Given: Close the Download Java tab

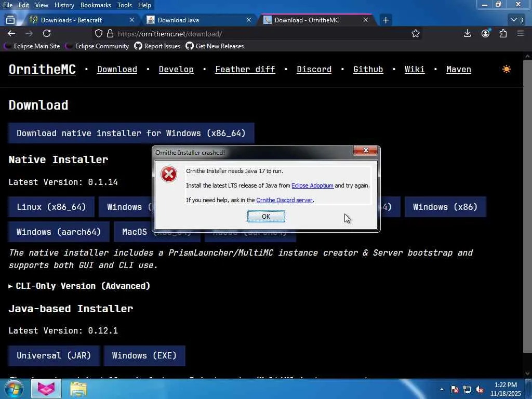Looking at the screenshot, I should click(x=249, y=20).
